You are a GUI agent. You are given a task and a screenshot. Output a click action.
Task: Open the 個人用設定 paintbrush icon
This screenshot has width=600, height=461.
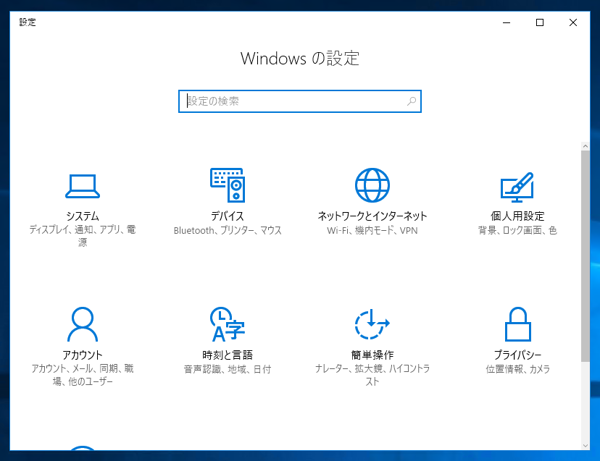tap(517, 187)
